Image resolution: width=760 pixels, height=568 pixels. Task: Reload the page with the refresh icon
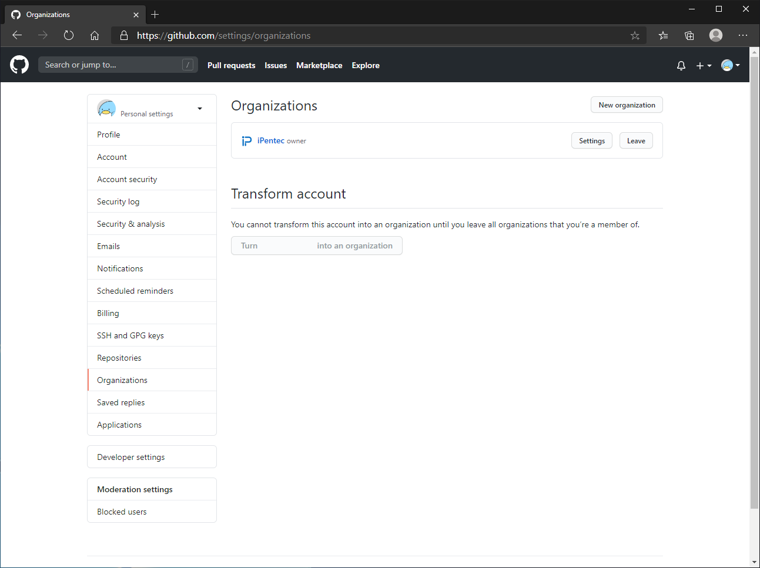69,35
